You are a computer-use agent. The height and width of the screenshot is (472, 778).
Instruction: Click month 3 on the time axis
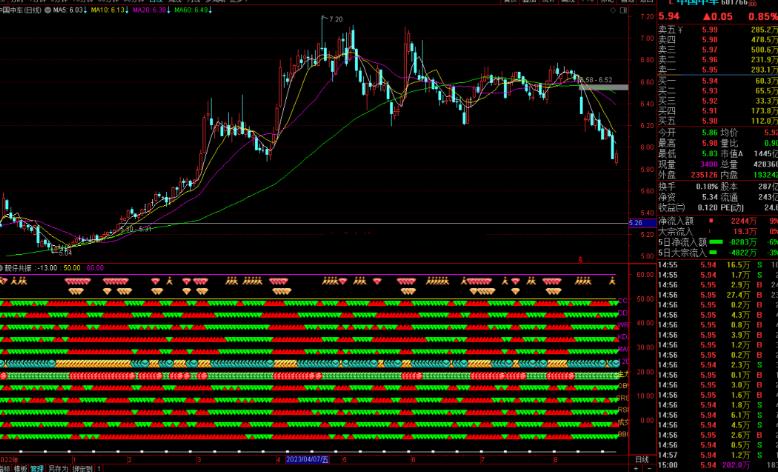[x=198, y=460]
